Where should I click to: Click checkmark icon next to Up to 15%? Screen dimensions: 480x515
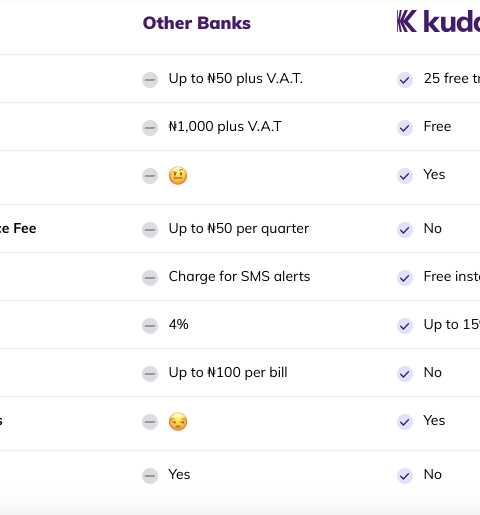coord(405,326)
